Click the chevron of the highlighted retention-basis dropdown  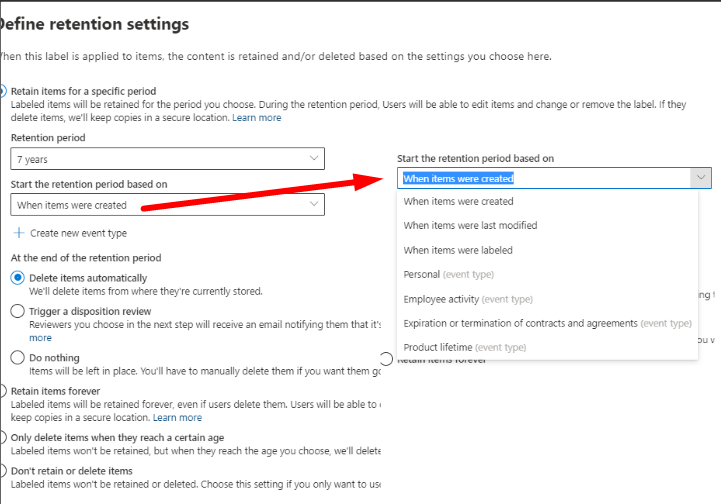[700, 178]
